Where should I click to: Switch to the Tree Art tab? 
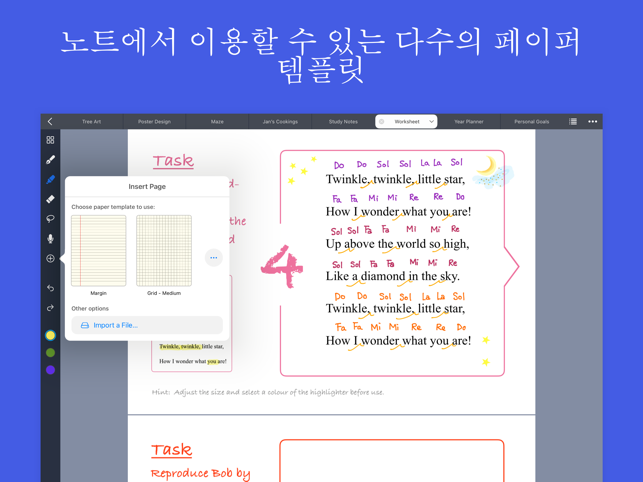coord(91,121)
